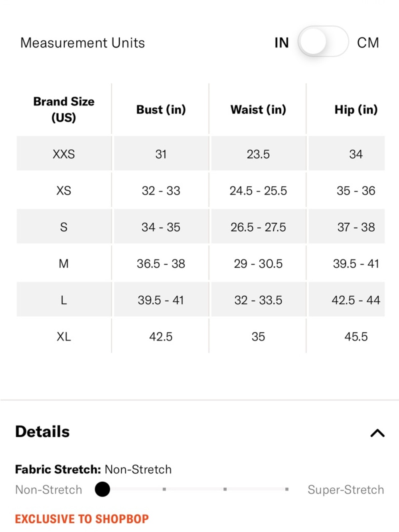Toggle measurement units switch to CM
Screen dimensions: 399x532
[323, 42]
